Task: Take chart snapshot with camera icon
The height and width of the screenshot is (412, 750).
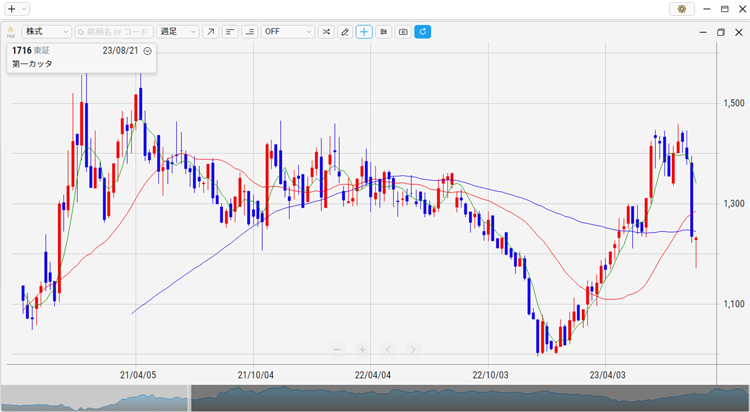Action: click(403, 32)
